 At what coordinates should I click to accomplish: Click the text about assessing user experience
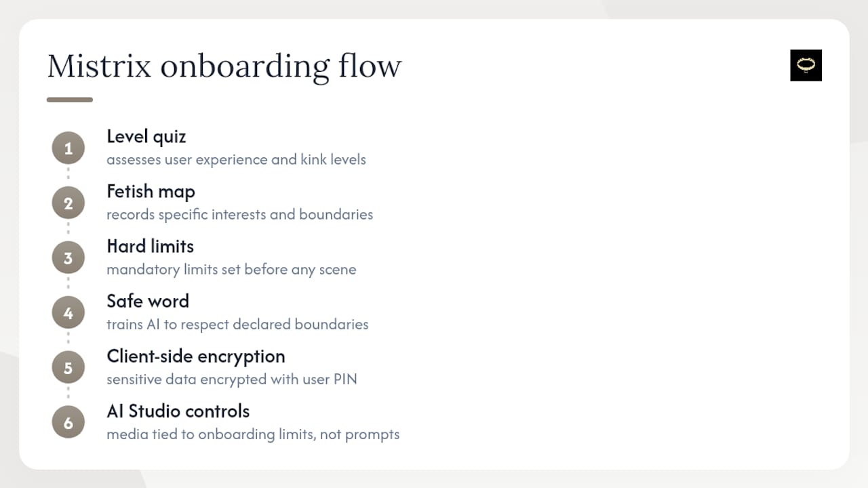[x=236, y=160]
